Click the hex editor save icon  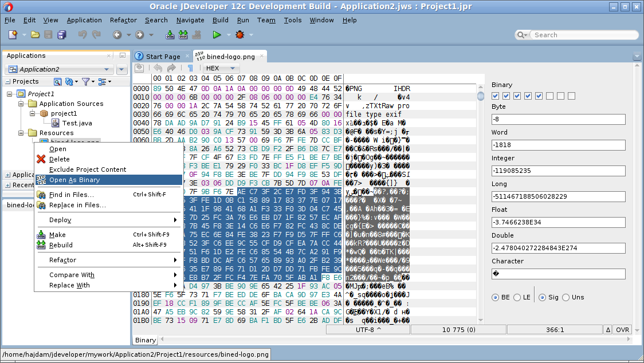[139, 68]
